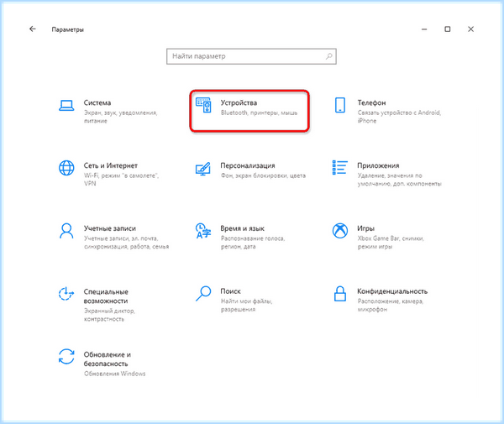Open the 'Игры' heading
The width and height of the screenshot is (504, 424).
click(x=365, y=228)
